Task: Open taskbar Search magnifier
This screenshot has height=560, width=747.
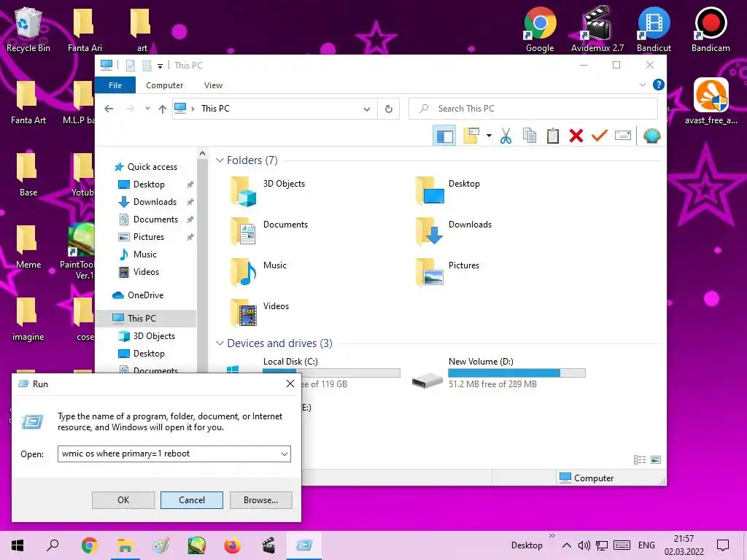Action: pos(53,545)
